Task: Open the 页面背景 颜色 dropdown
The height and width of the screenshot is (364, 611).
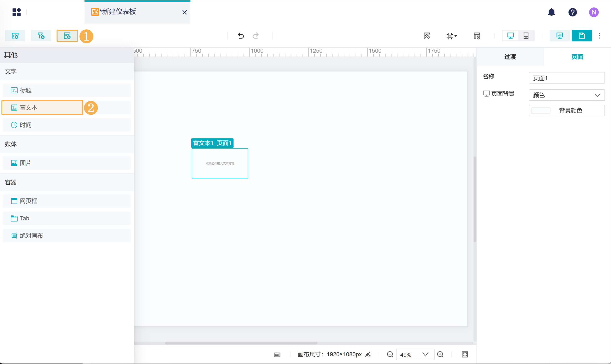Action: click(566, 95)
